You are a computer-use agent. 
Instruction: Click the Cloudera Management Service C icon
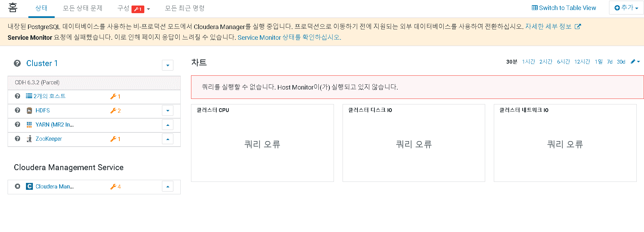pyautogui.click(x=29, y=186)
